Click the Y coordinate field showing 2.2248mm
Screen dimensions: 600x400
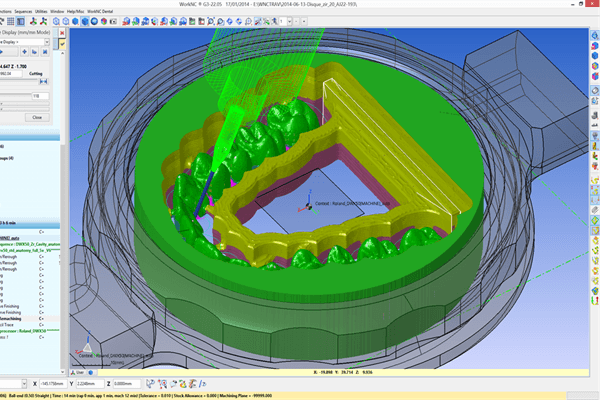coord(89,383)
